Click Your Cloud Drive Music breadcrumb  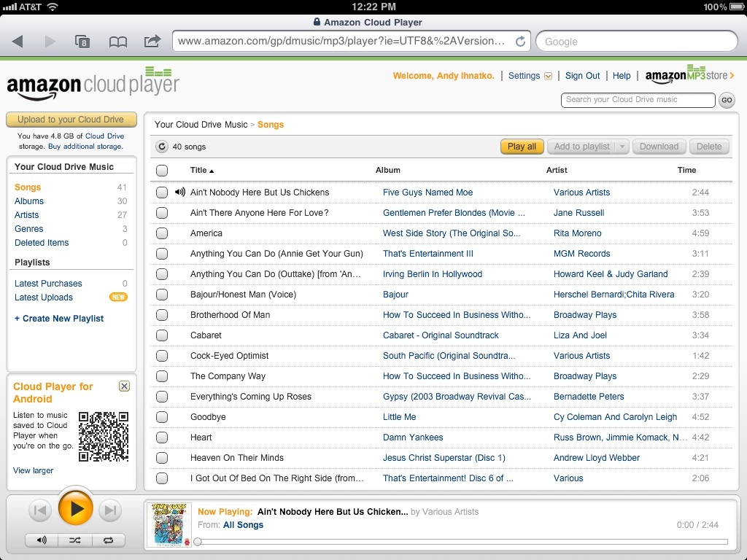click(201, 124)
